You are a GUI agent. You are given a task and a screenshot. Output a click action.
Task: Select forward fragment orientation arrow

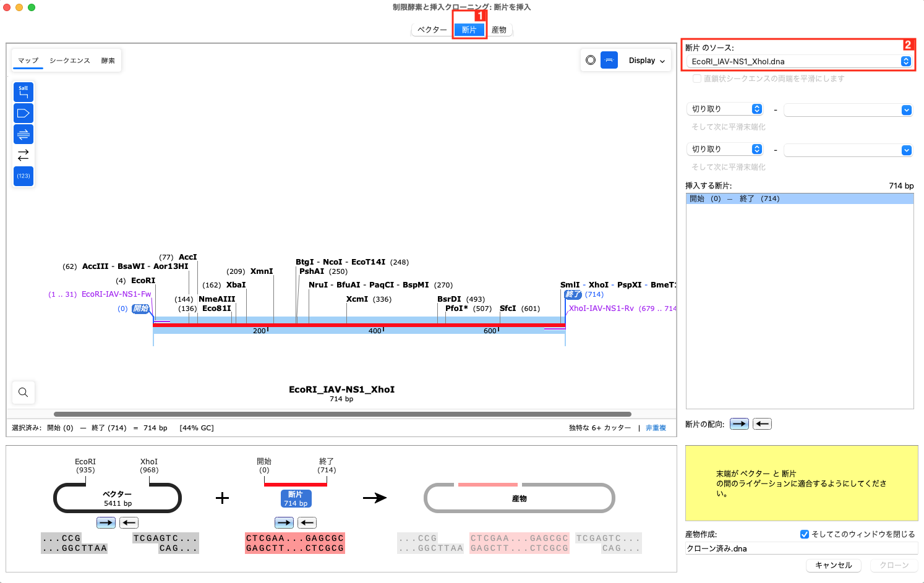(x=739, y=423)
